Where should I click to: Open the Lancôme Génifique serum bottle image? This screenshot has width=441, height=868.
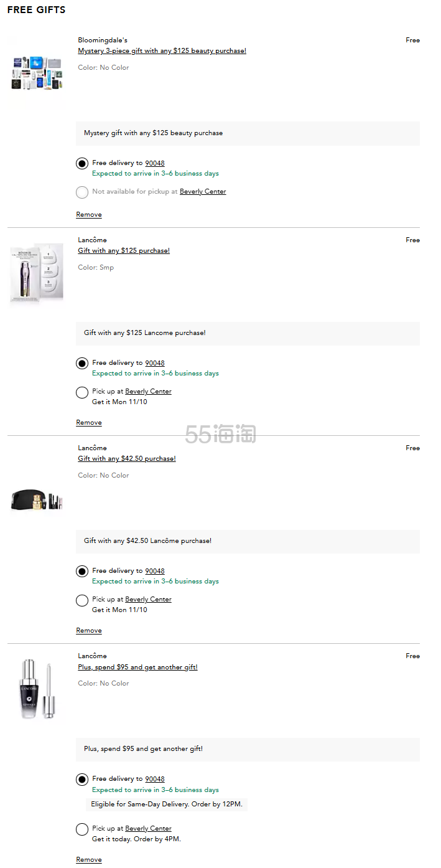[37, 689]
